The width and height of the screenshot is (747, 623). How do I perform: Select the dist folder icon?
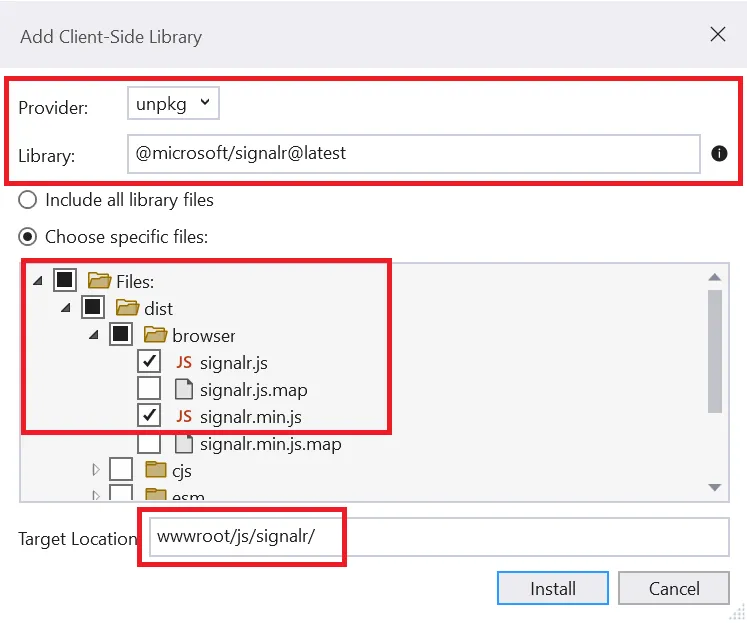127,308
